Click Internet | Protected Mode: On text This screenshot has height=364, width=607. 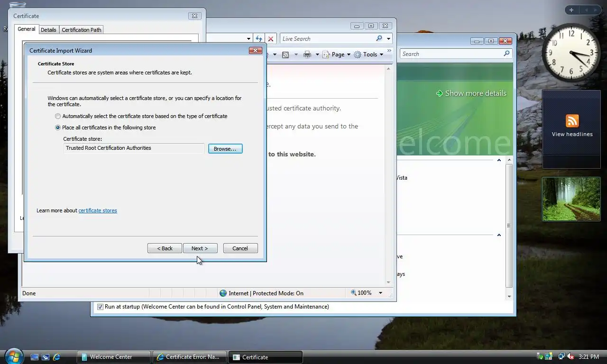coord(266,293)
